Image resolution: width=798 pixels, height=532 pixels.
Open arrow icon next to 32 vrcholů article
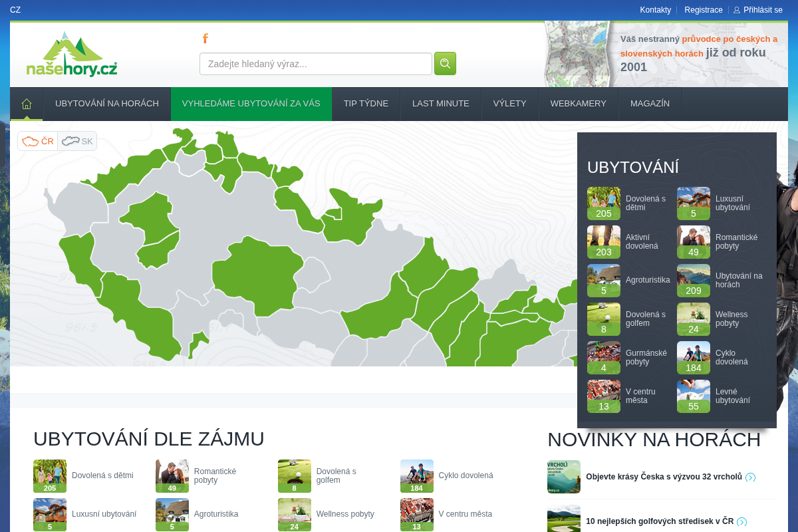750,477
